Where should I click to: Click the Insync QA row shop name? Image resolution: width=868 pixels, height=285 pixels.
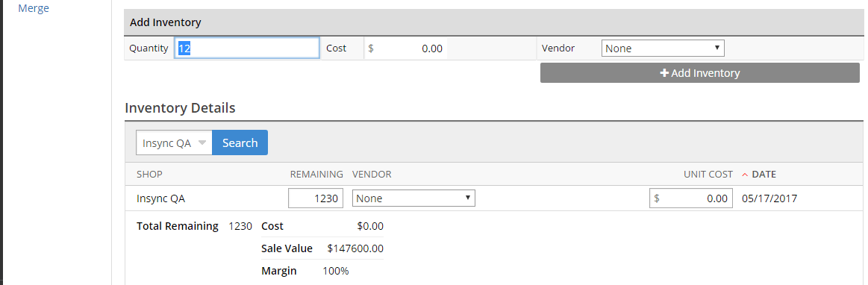pyautogui.click(x=160, y=198)
